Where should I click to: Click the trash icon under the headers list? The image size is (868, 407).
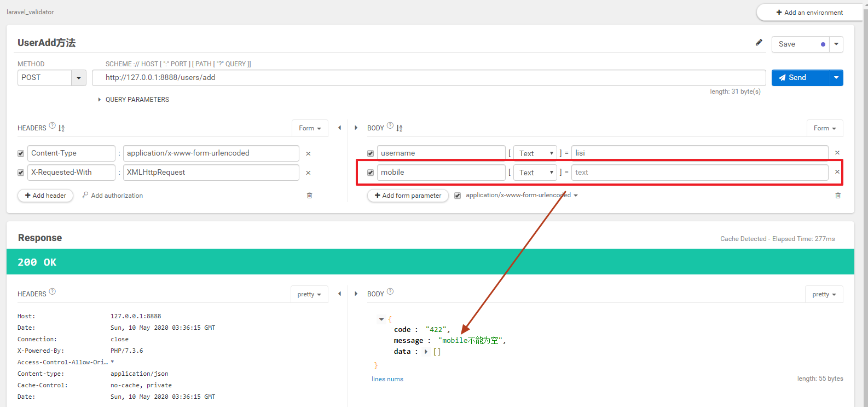tap(309, 196)
